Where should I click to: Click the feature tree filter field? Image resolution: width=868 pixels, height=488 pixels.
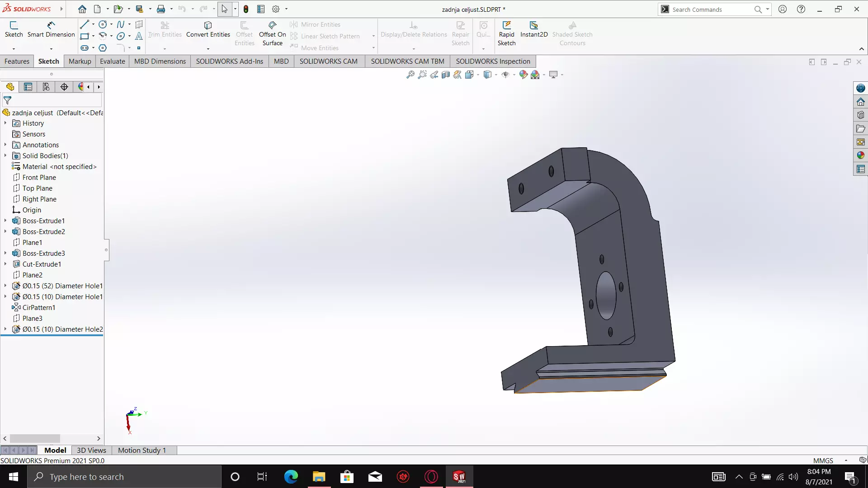pos(52,100)
